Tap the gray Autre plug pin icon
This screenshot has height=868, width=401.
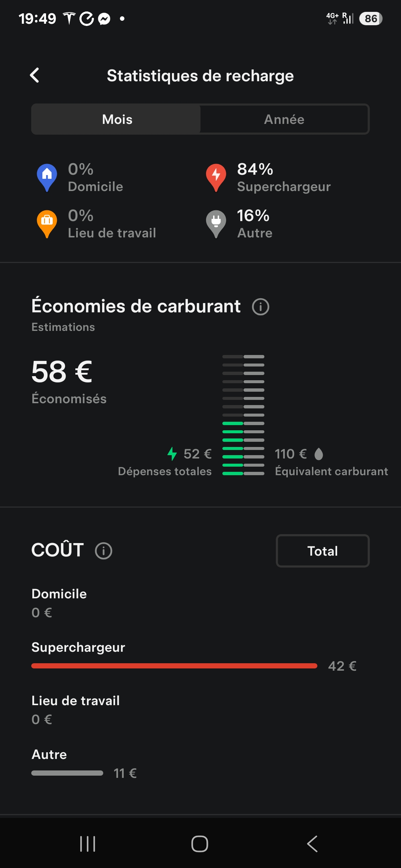(216, 223)
